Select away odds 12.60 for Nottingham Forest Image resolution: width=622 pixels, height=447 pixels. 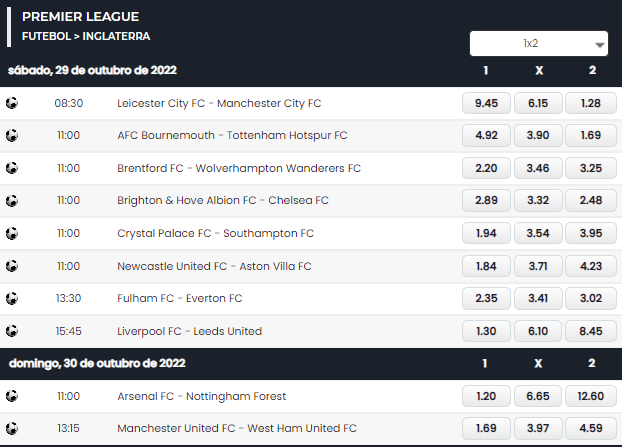coord(591,396)
